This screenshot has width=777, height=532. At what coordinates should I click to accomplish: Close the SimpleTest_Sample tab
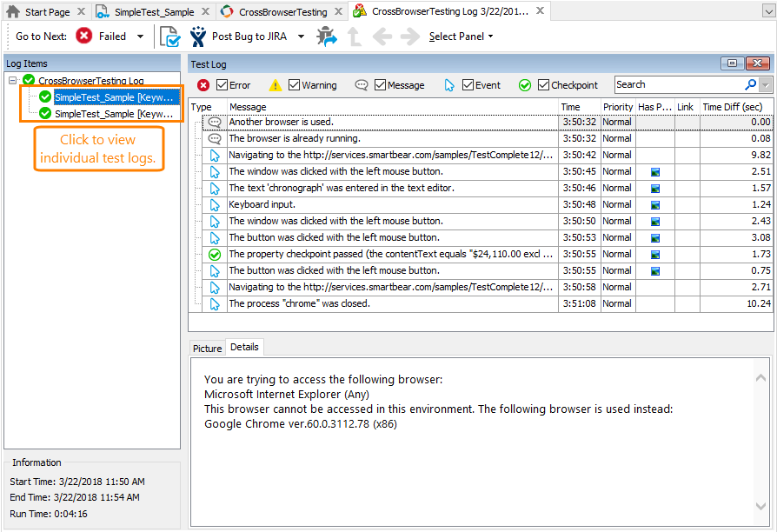pos(206,11)
